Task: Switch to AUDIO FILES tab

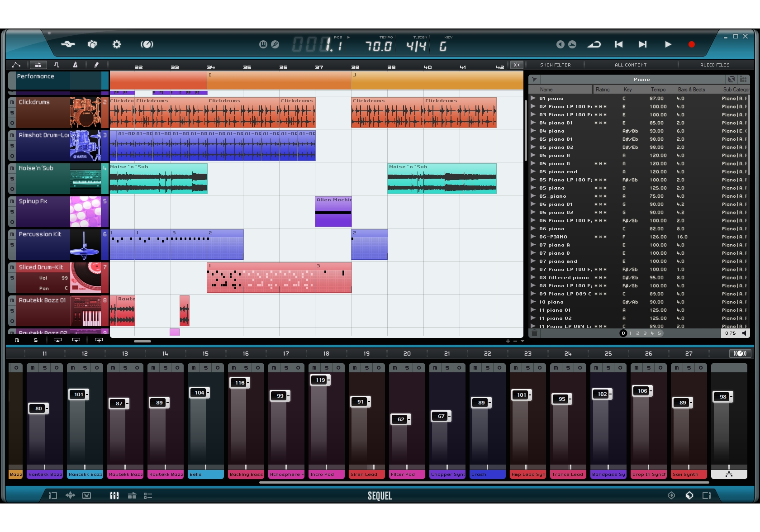Action: pos(715,65)
